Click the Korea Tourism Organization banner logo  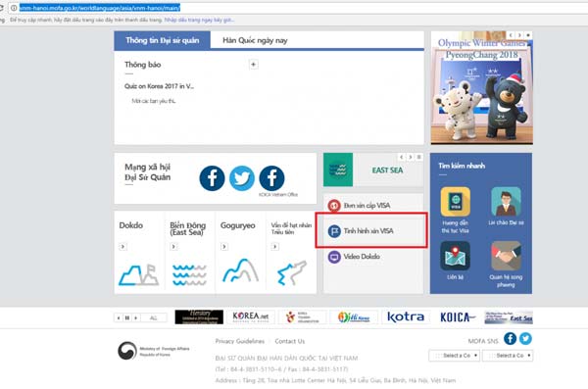click(x=302, y=316)
